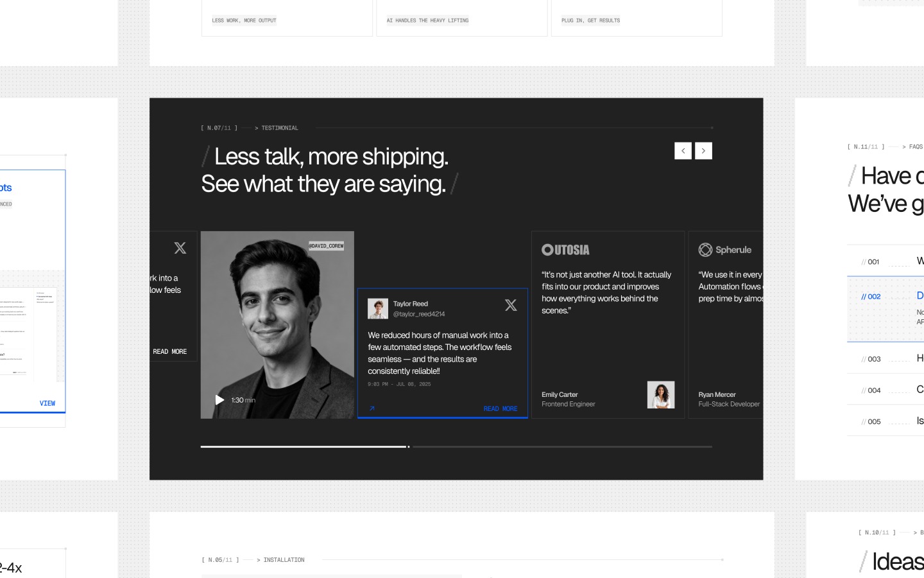This screenshot has width=924, height=578.
Task: Click the Frontend Engineer text
Action: pyautogui.click(x=569, y=405)
